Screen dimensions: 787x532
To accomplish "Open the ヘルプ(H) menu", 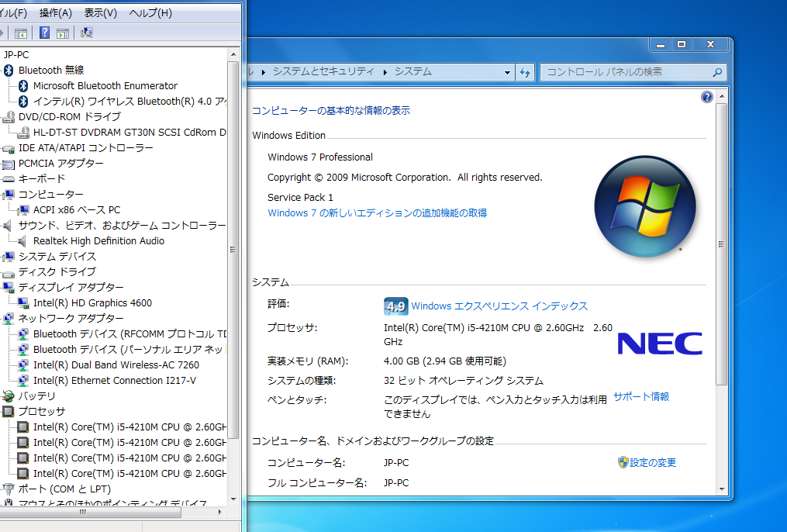I will [x=150, y=13].
